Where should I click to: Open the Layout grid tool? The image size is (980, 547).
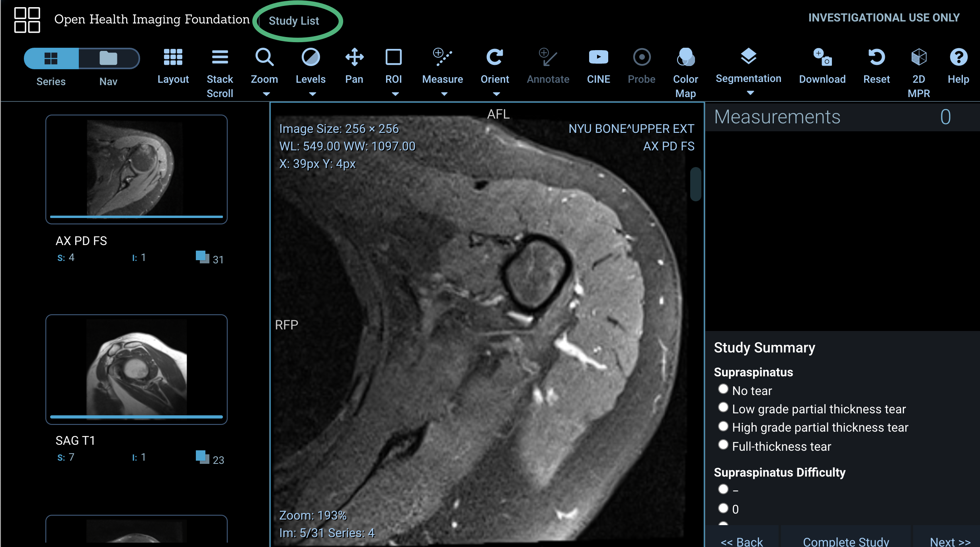click(x=173, y=66)
